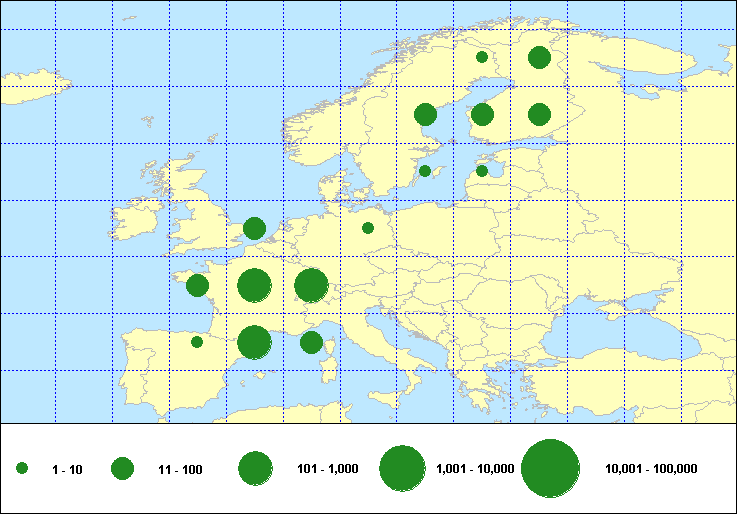Select the small dot in northern Lapland

point(482,57)
